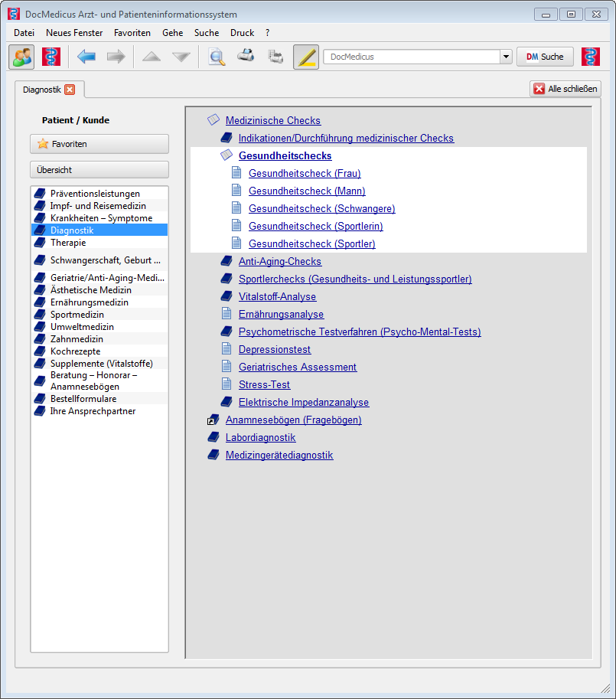Open the Sportlerchecks (Gesundheits- und Leistungssportler) link
Screen dimensions: 616x699
coord(355,279)
